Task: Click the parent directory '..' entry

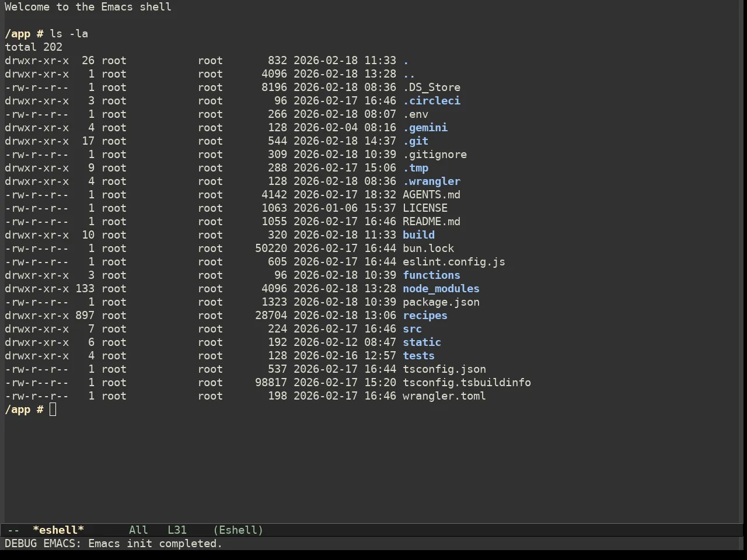Action: [409, 74]
